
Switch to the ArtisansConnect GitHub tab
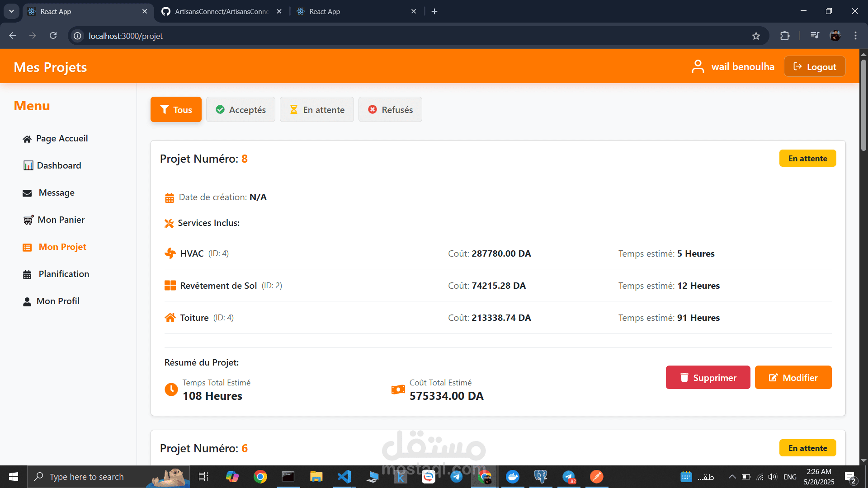(x=222, y=11)
